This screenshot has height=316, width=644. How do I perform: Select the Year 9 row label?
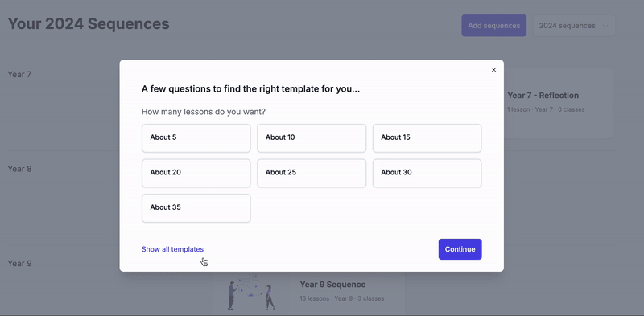(x=19, y=263)
